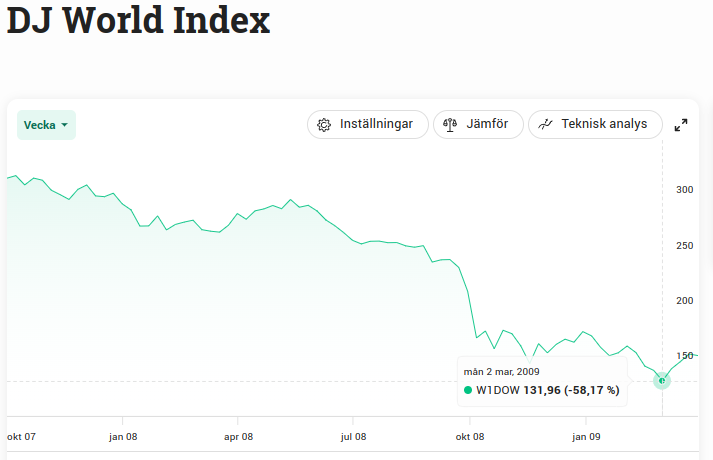Click the green W1DOW legend dot
This screenshot has width=713, height=460.
(x=468, y=390)
